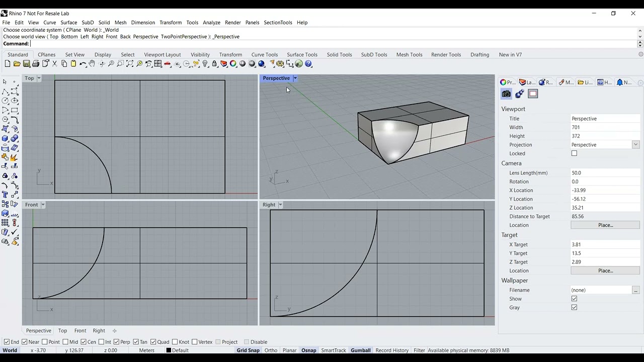The height and width of the screenshot is (362, 644).
Task: Open the Top viewport dropdown arrow
Action: pyautogui.click(x=39, y=78)
